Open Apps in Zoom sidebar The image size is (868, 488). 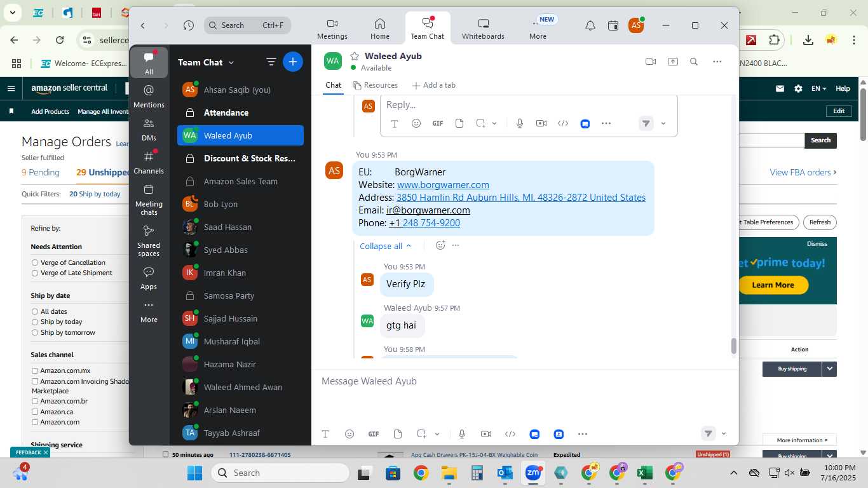coord(149,278)
